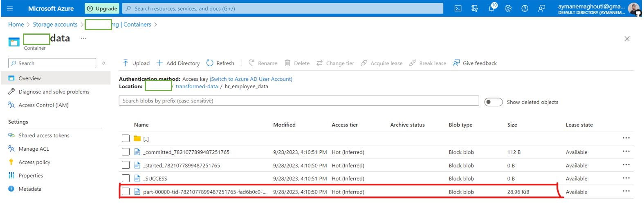Open _started_7821077899487251765 blob
The image size is (644, 205).
click(x=182, y=166)
